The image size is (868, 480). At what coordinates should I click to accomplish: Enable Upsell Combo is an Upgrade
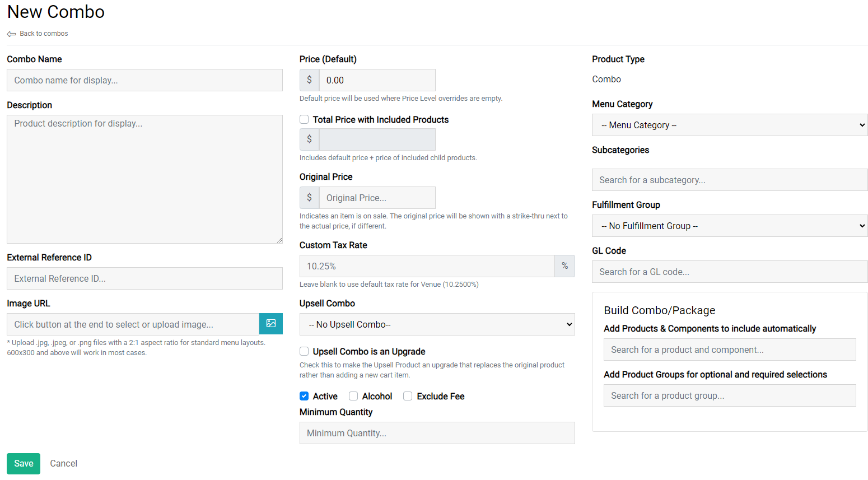304,351
